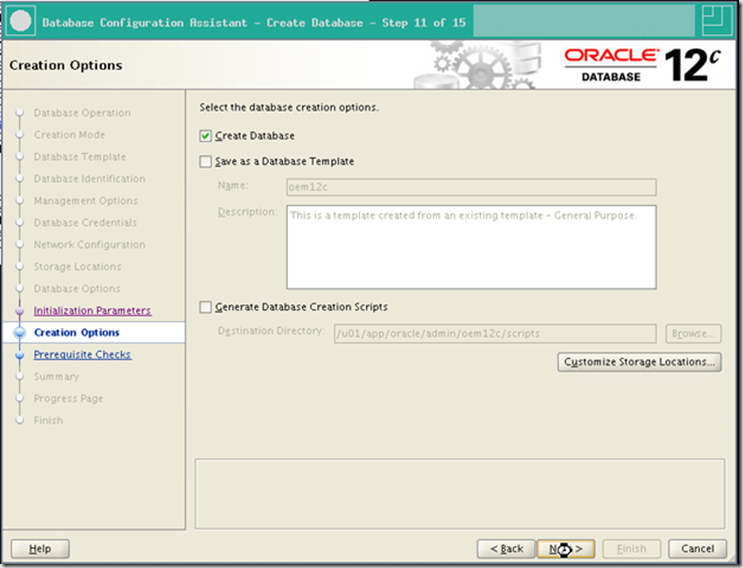
Task: Select the Database Operation step
Action: pos(82,113)
